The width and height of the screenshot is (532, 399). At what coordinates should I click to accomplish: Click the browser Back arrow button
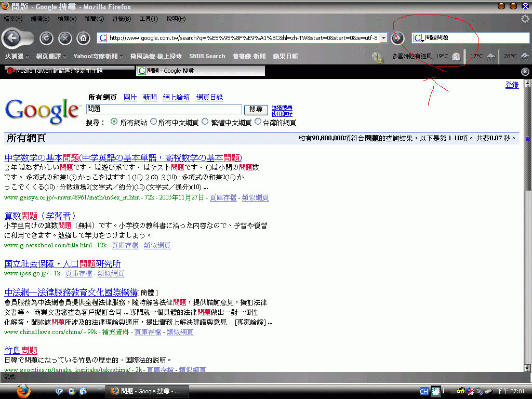tap(11, 38)
